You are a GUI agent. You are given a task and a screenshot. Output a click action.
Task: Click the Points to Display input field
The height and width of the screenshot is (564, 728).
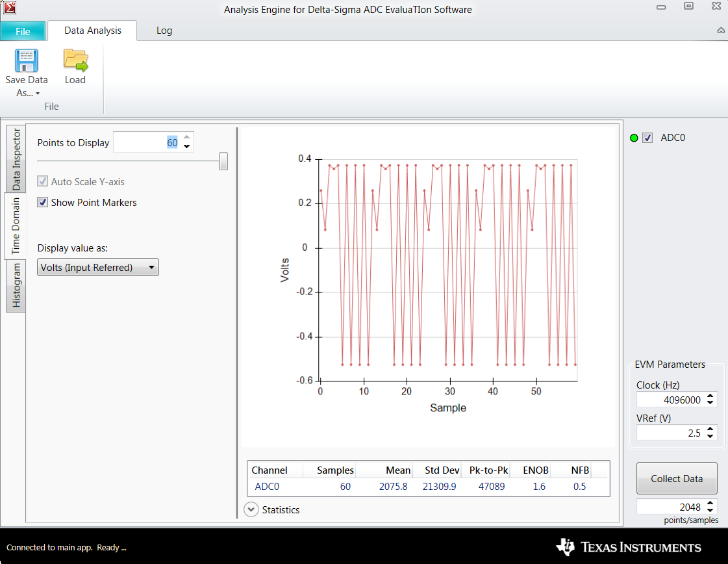click(147, 143)
